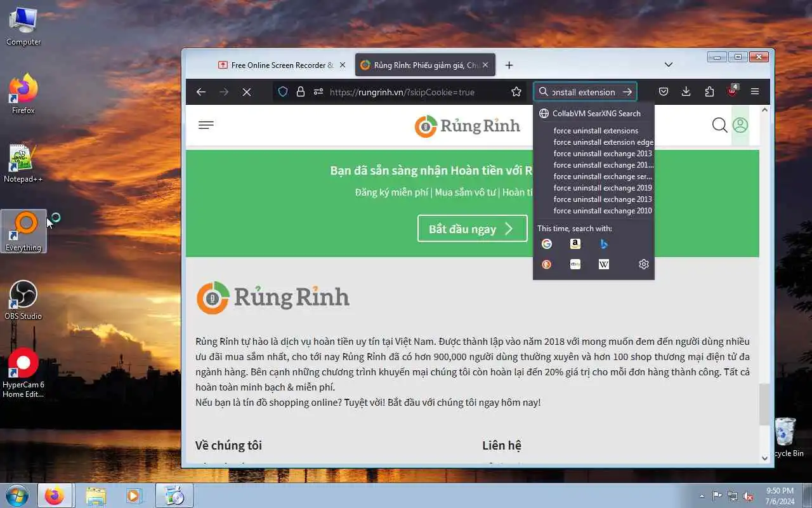The width and height of the screenshot is (812, 508).
Task: Open the Windows Start button
Action: click(x=16, y=495)
